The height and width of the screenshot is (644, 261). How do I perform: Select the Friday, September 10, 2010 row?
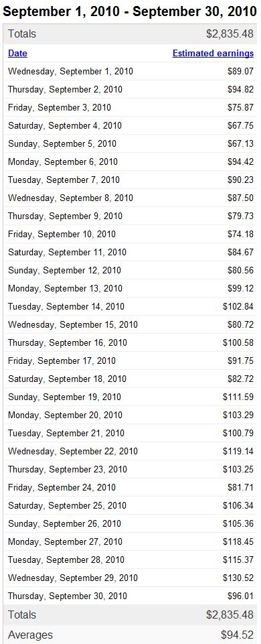point(130,234)
